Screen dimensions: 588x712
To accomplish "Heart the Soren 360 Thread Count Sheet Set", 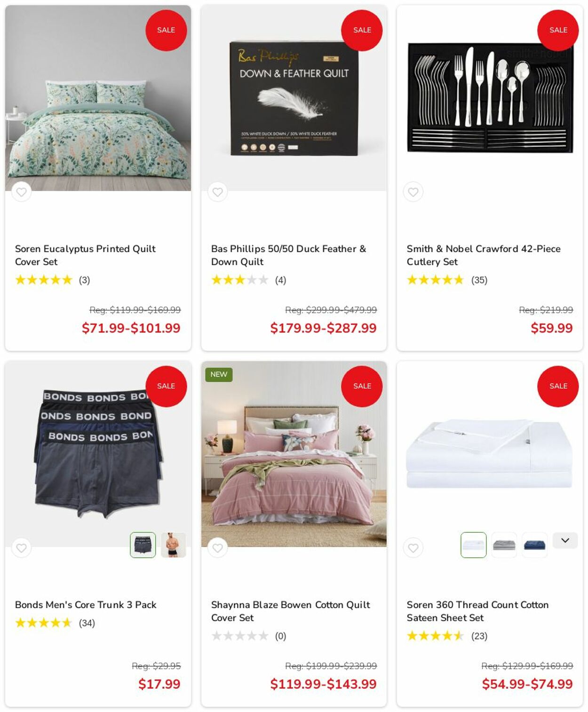I will click(x=413, y=548).
